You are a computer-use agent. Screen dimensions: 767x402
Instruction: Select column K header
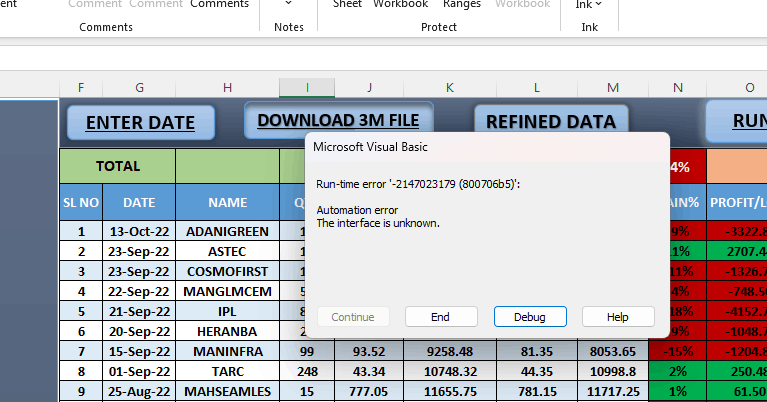click(450, 88)
